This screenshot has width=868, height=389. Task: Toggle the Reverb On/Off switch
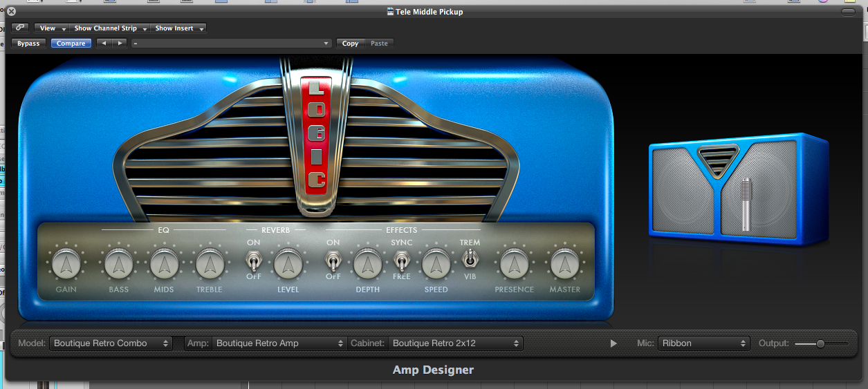coord(254,262)
